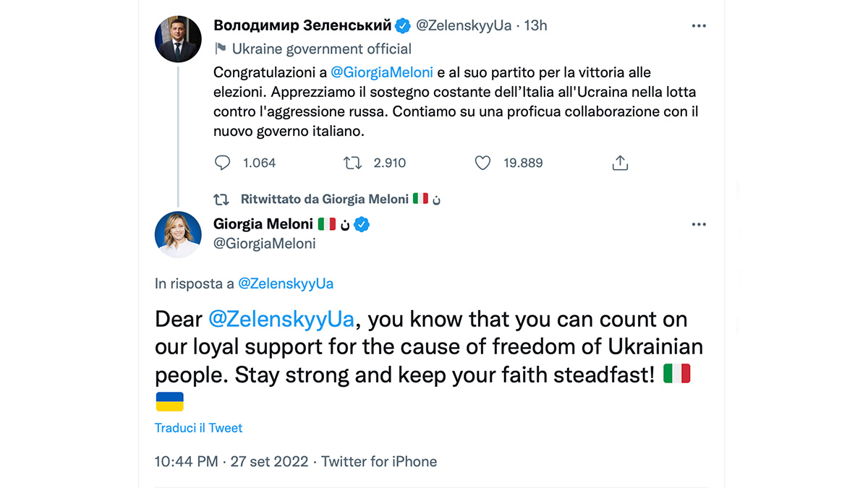Open the @ZelenskyyUa mention in Meloni's reply

282,319
